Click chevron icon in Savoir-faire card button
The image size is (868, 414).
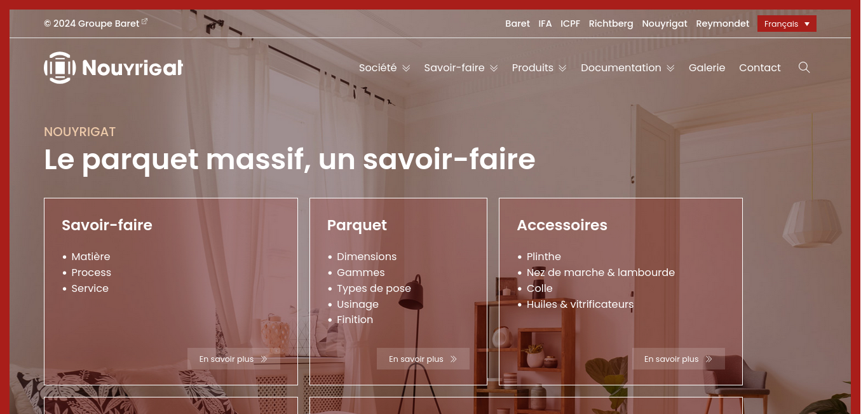tap(264, 359)
